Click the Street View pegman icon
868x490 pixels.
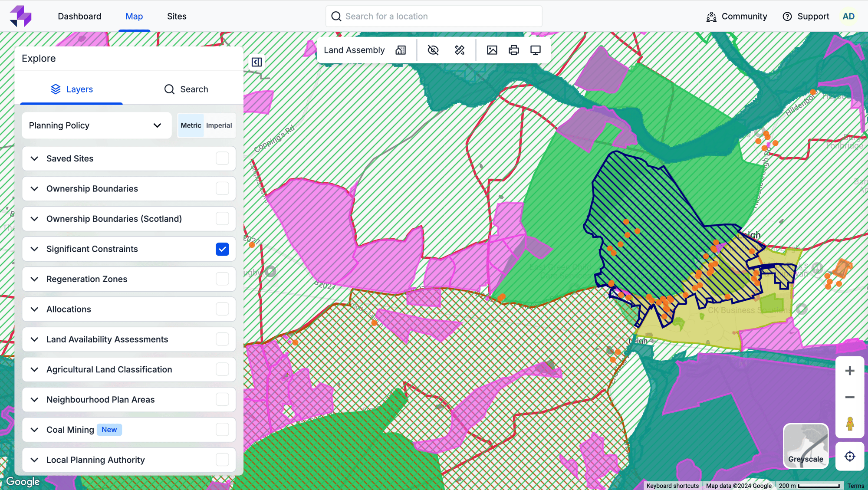pyautogui.click(x=850, y=424)
